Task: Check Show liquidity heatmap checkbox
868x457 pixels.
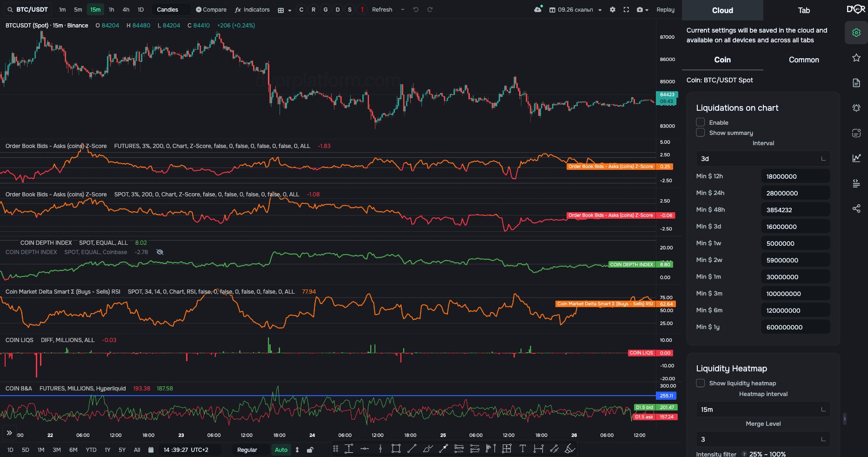Action: click(x=701, y=383)
